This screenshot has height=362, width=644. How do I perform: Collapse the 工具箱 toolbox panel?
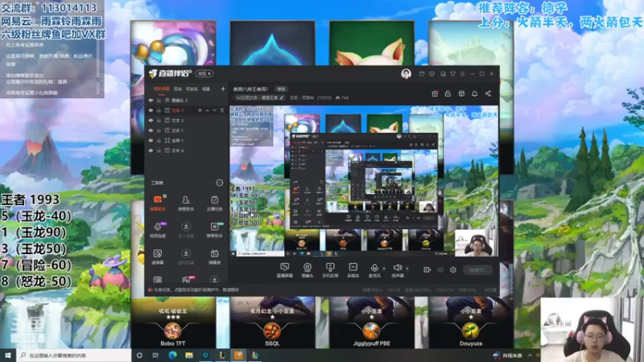[x=220, y=183]
